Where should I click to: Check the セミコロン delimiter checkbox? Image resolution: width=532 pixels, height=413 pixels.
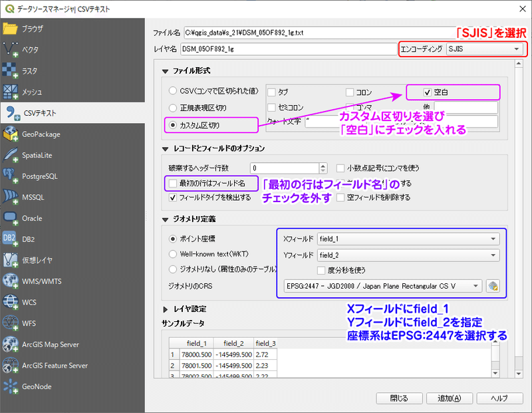click(x=271, y=108)
